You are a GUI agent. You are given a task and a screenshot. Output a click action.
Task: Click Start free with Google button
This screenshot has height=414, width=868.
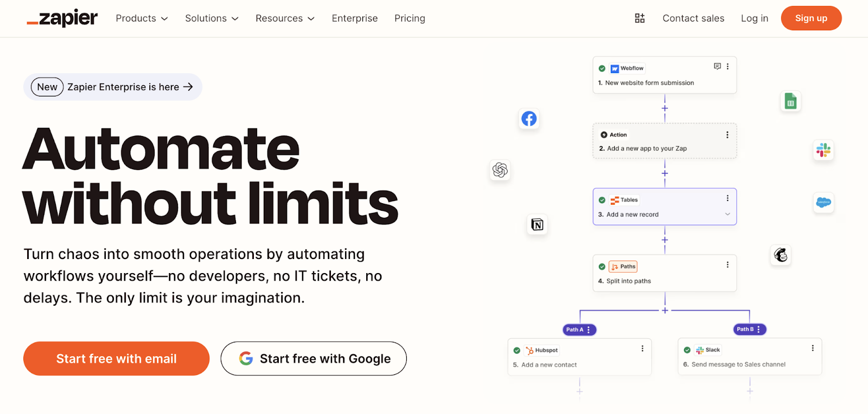click(314, 359)
